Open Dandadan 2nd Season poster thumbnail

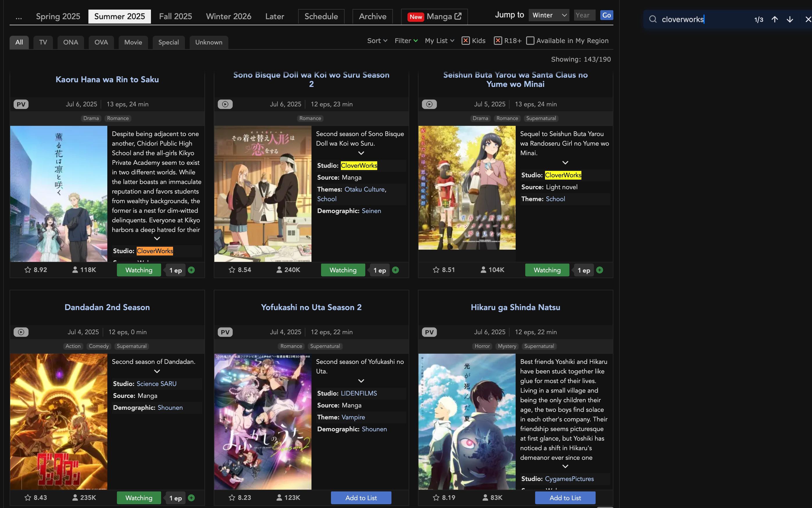pyautogui.click(x=58, y=421)
